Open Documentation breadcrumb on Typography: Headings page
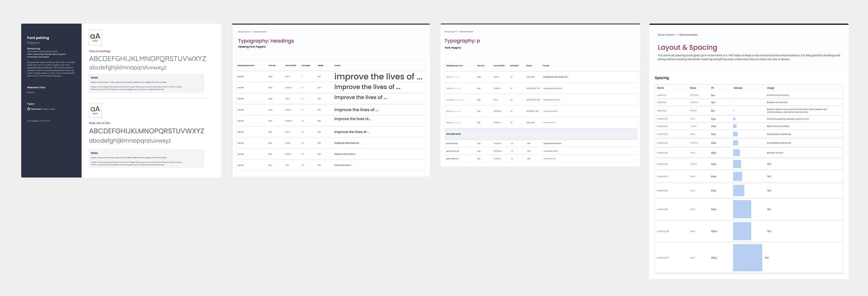 (260, 32)
